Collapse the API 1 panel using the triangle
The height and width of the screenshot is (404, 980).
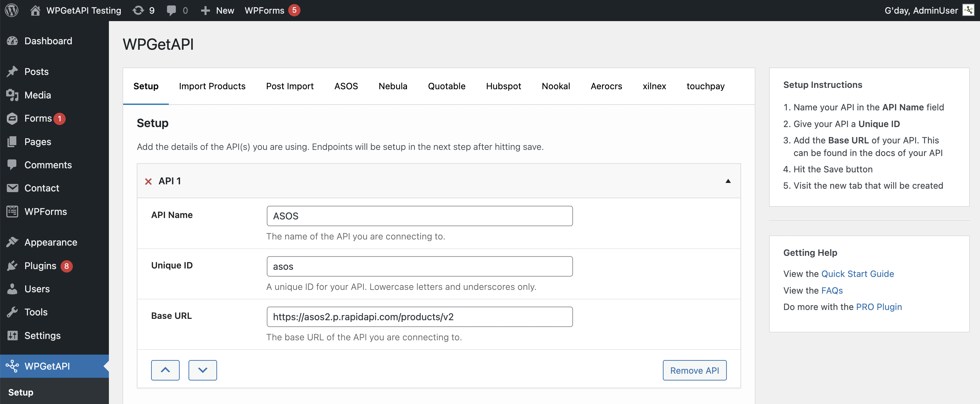728,181
